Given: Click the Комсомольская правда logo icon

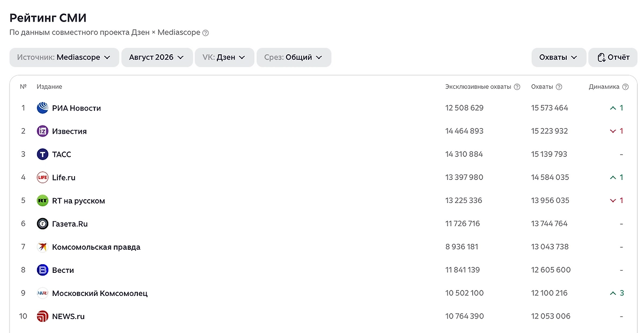Looking at the screenshot, I should (x=42, y=247).
